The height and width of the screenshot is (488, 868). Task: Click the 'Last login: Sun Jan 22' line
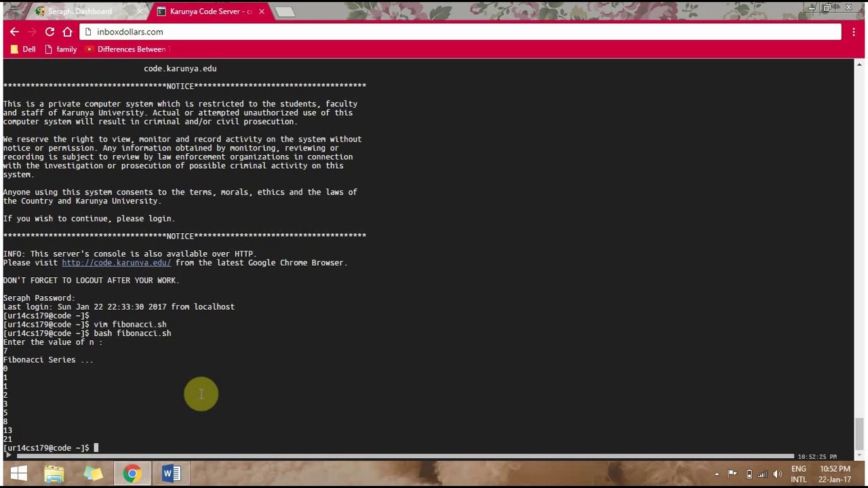(119, 307)
